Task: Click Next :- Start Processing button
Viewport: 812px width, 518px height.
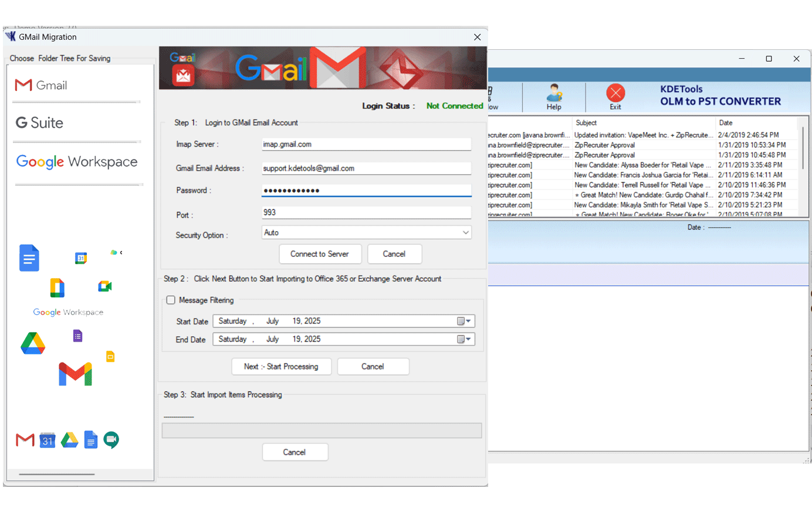Action: click(x=282, y=367)
